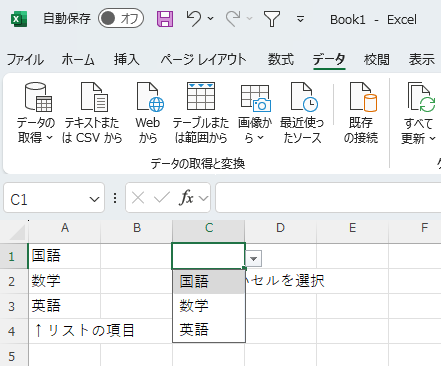Switch to the 数式 tab
The height and width of the screenshot is (366, 441).
coord(281,60)
